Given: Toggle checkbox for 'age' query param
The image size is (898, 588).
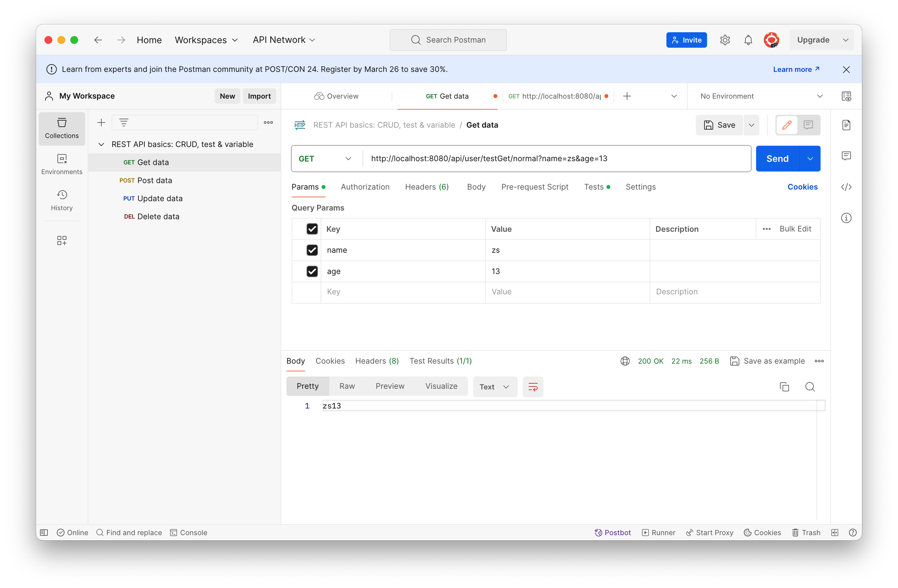Looking at the screenshot, I should pos(313,271).
